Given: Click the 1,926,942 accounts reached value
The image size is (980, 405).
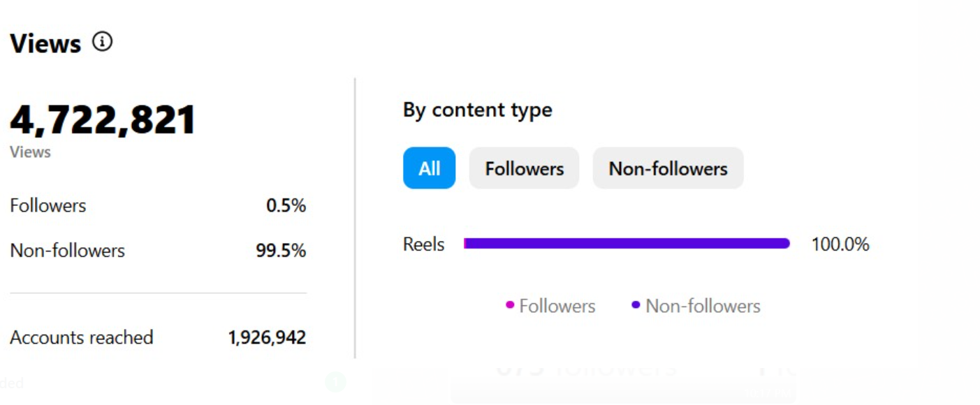Looking at the screenshot, I should click(x=267, y=338).
